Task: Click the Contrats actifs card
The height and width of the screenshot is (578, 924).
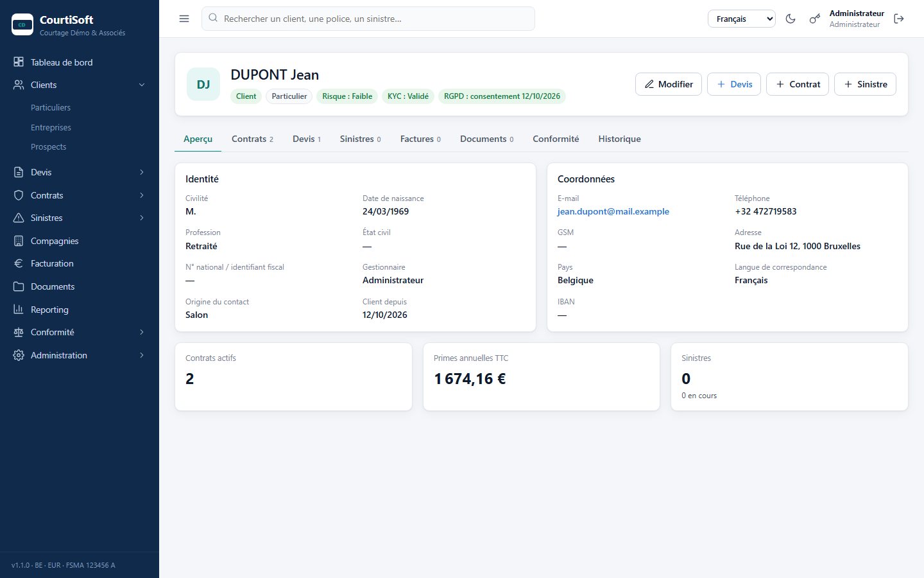Action: pos(293,376)
